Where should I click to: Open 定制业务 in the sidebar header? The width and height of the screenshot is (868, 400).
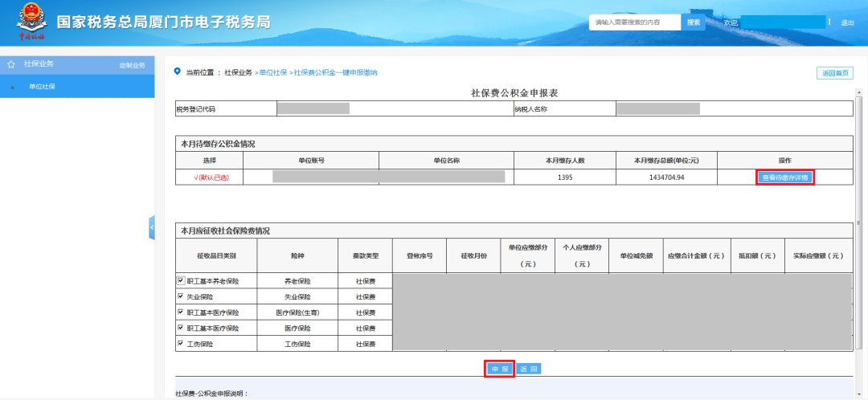click(132, 64)
